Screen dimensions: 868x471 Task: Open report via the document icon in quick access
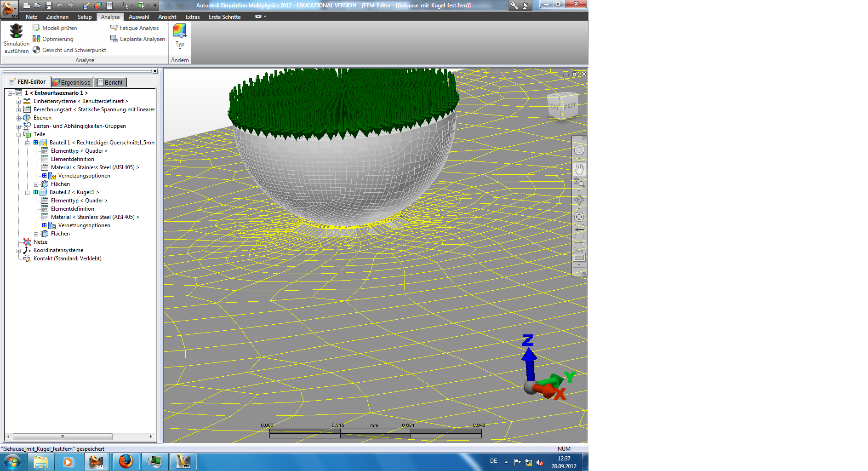pos(109,6)
